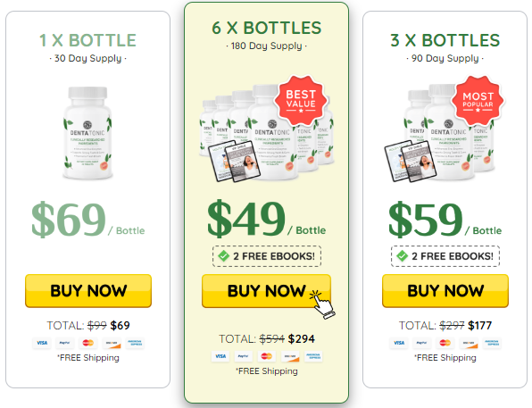Click the PayPal icon under 6 bottles package
Image resolution: width=532 pixels, height=408 pixels.
[244, 356]
